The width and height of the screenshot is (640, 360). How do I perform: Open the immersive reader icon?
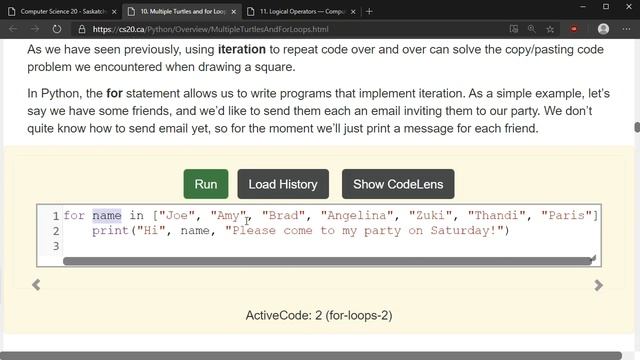[x=514, y=29]
